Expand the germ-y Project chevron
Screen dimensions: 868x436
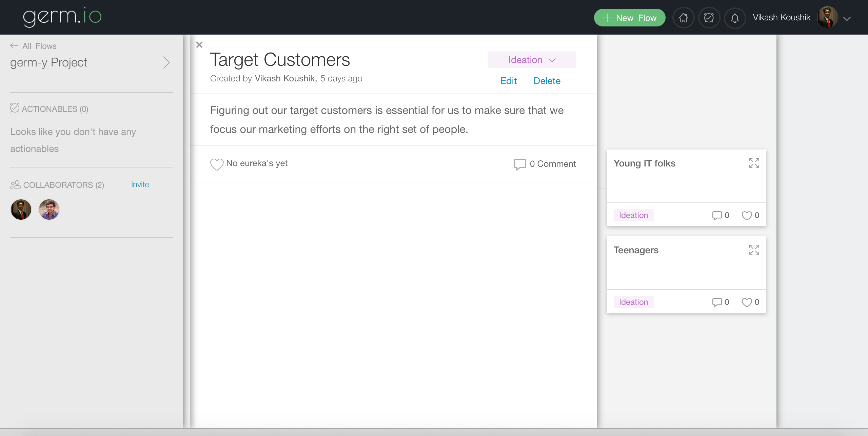(166, 62)
